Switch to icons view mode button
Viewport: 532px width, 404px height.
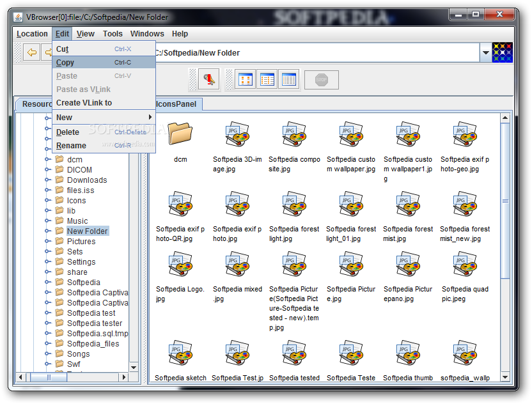coord(246,80)
